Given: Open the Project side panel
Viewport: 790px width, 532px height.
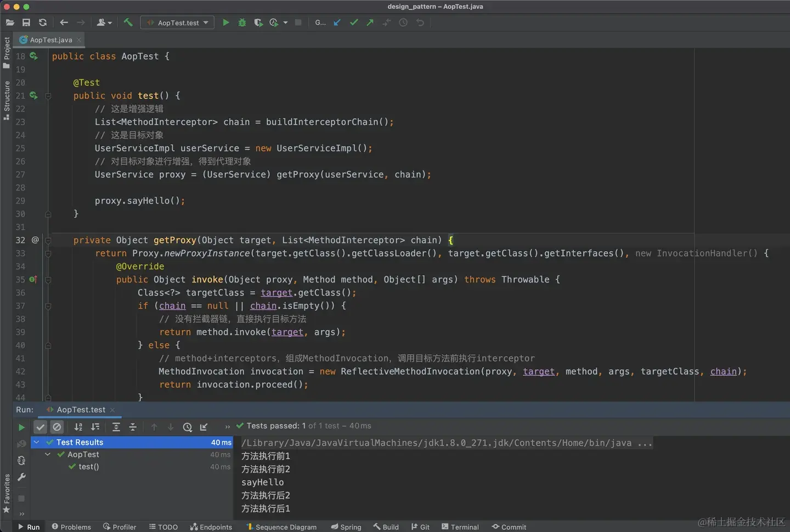Looking at the screenshot, I should 7,53.
